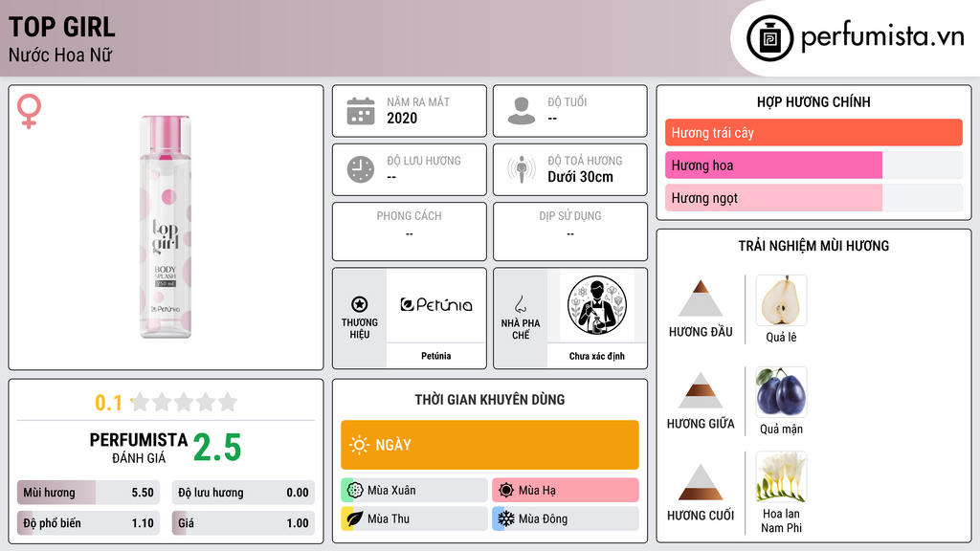980x551 pixels.
Task: Select the orange Ngày time bar
Action: coord(490,445)
